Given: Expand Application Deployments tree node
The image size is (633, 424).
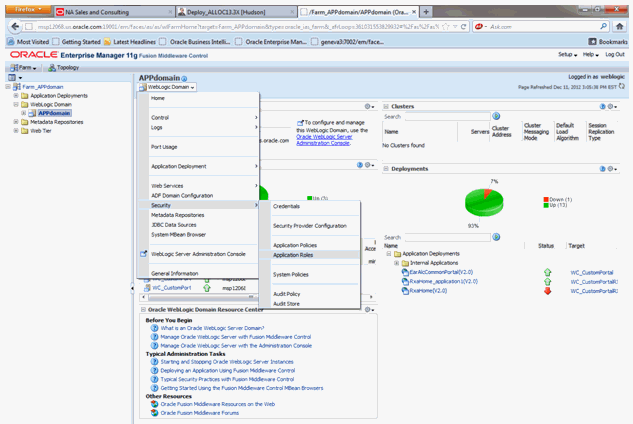Looking at the screenshot, I should click(16, 96).
